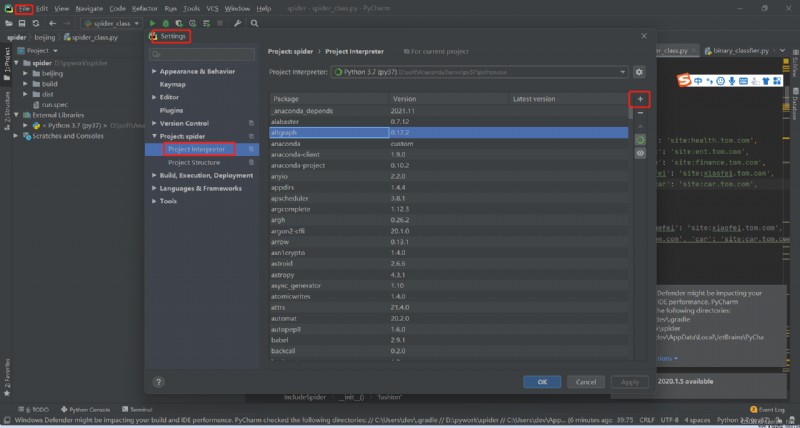Select Project Structure settings item

194,162
